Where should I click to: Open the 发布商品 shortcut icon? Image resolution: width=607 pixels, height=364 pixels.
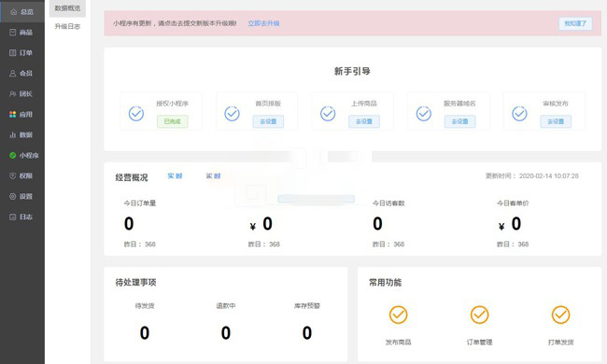point(399,315)
